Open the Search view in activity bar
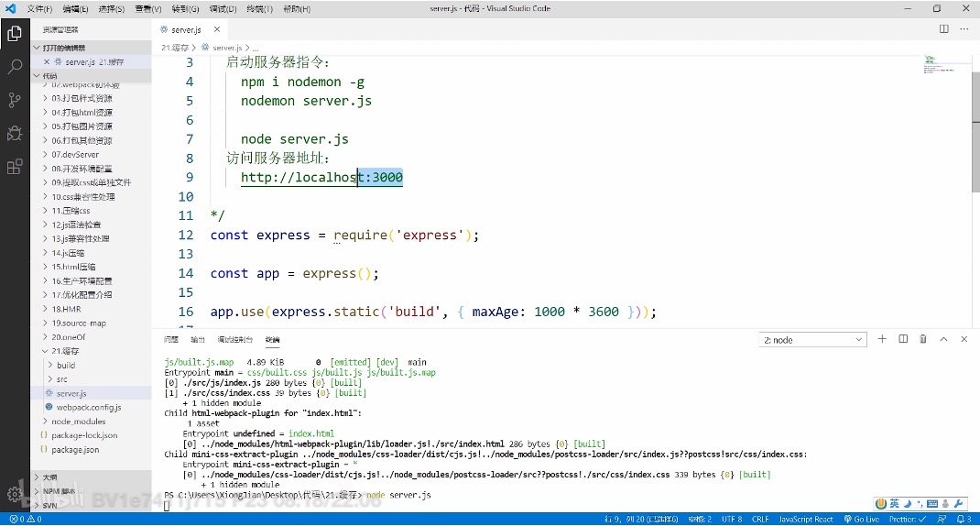Viewport: 980px width, 526px height. coord(15,67)
